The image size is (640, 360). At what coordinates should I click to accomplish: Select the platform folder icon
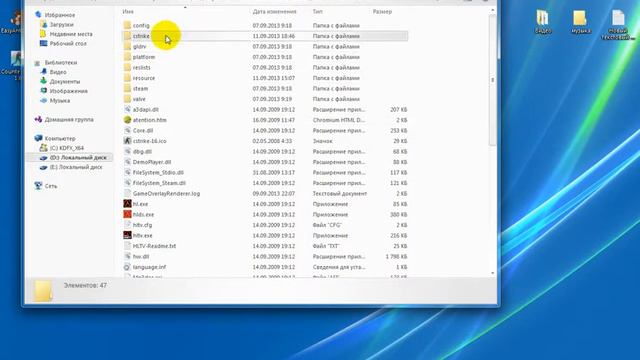coord(127,57)
